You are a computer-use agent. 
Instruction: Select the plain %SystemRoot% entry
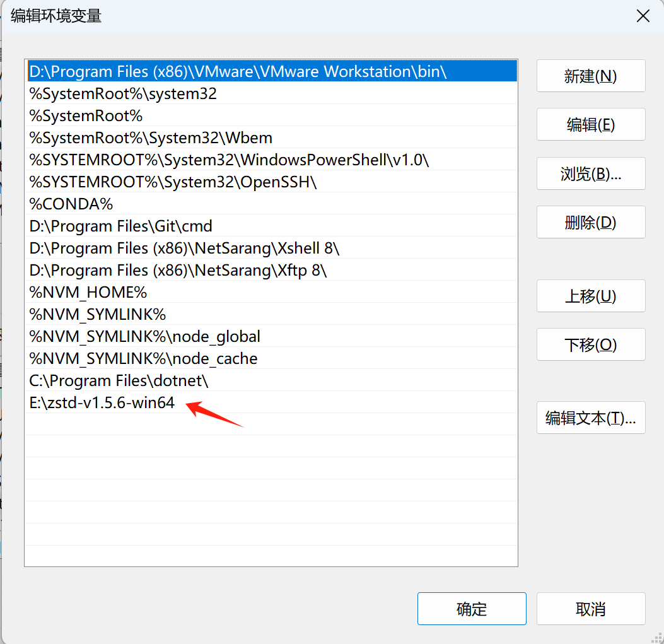(271, 115)
